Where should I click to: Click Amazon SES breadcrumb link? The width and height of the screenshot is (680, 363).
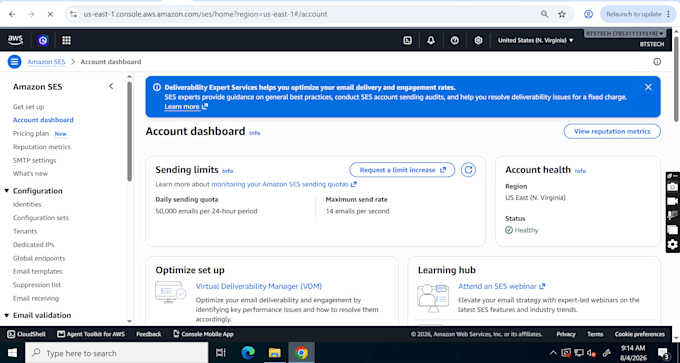[46, 62]
